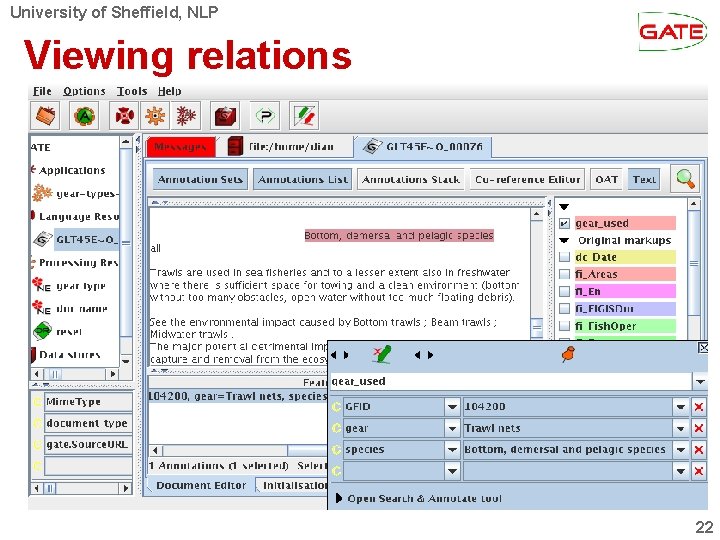Image resolution: width=720 pixels, height=540 pixels.
Task: Toggle the Annotations List view button
Action: pos(303,179)
